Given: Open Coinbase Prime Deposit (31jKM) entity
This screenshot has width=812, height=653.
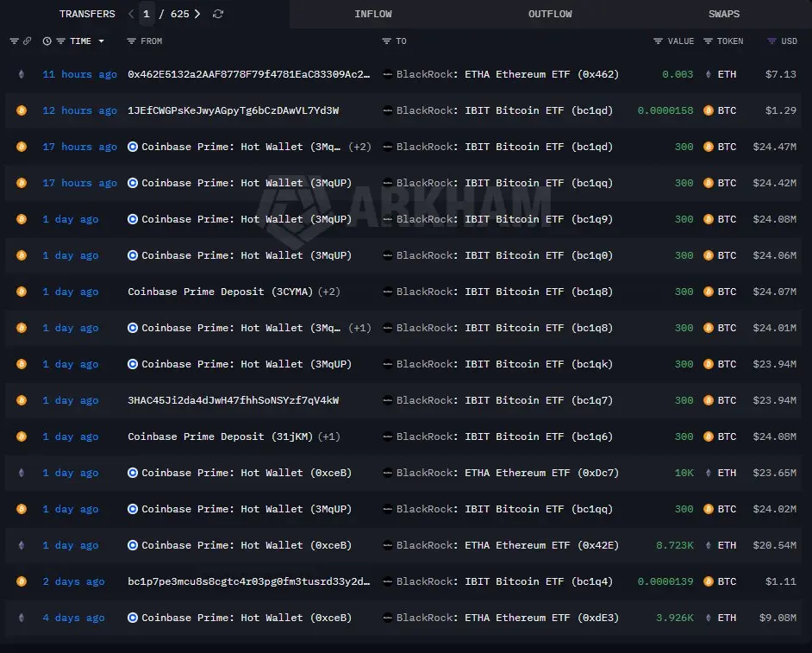Looking at the screenshot, I should pos(220,436).
